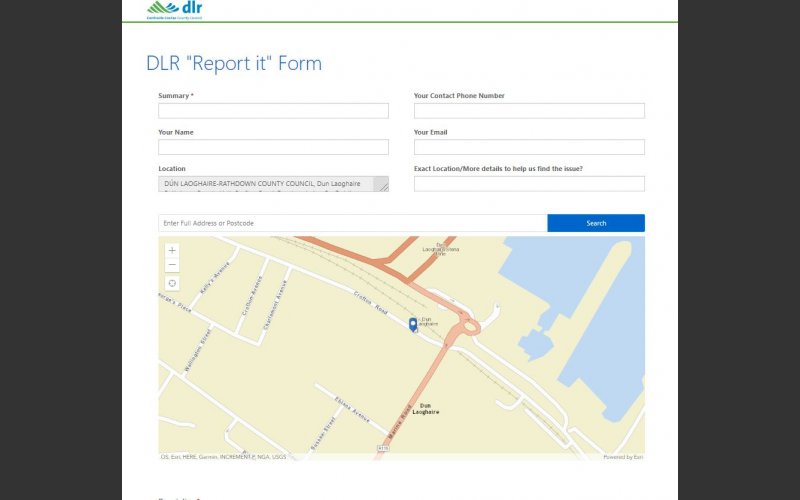The width and height of the screenshot is (800, 500).
Task: Click the Crofton Road label on map
Action: [x=371, y=302]
